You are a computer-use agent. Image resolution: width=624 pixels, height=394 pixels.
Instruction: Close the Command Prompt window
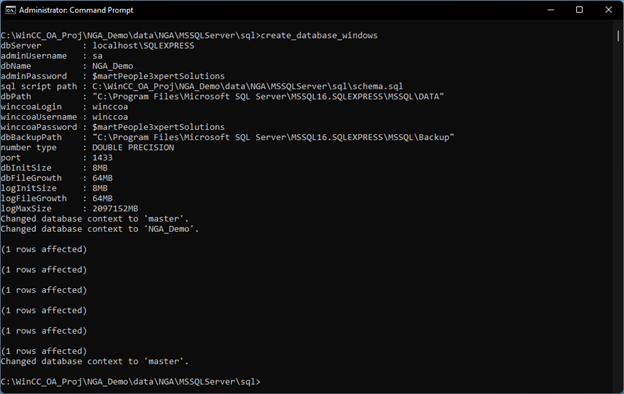[x=608, y=10]
